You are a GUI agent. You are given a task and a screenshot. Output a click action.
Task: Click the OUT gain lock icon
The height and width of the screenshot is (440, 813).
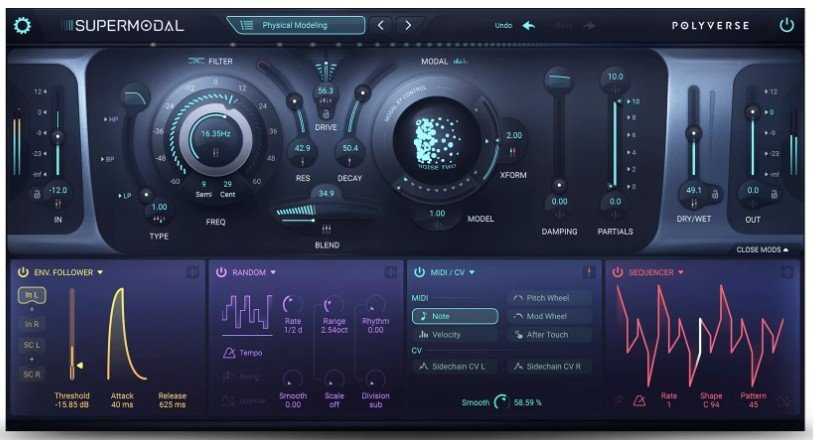[774, 194]
